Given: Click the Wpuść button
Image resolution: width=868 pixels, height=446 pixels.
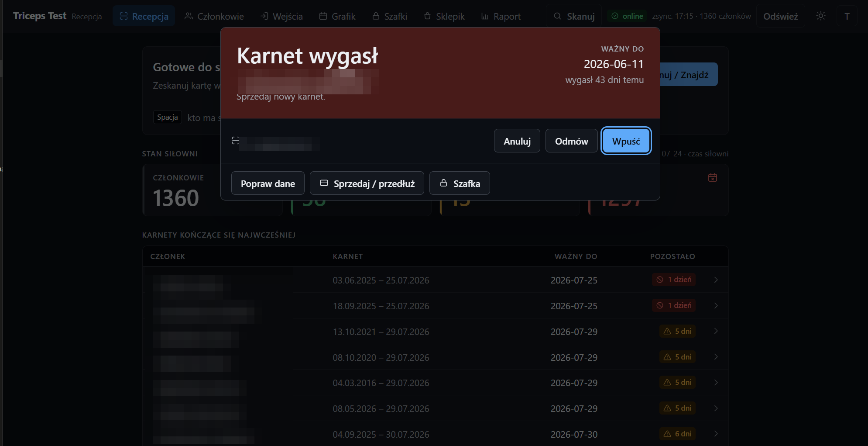Looking at the screenshot, I should click(x=626, y=141).
